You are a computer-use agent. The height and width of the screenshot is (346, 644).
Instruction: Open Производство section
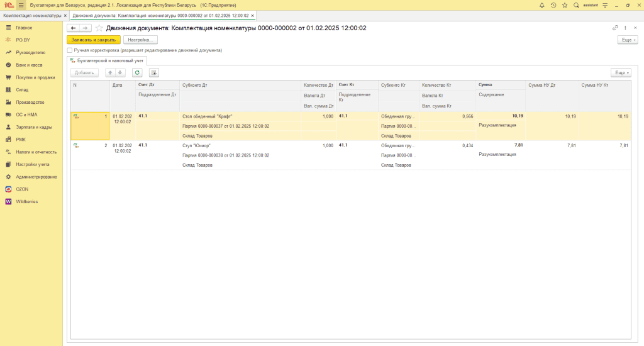pos(31,102)
